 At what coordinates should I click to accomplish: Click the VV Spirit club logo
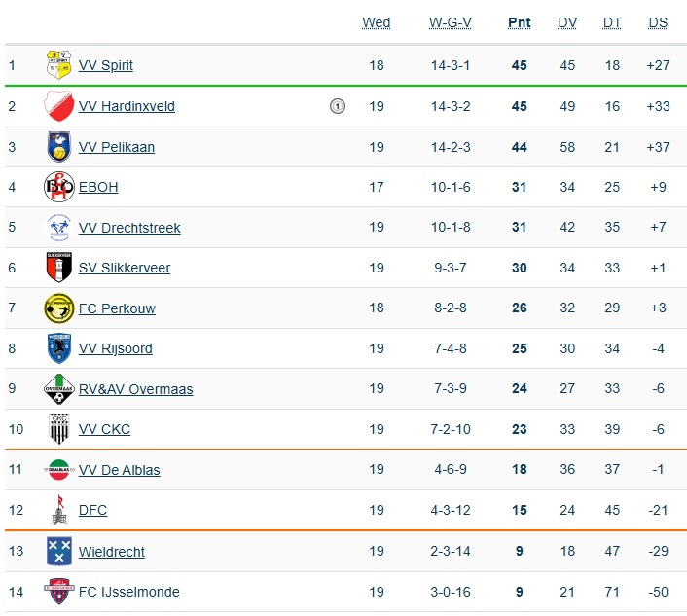[x=59, y=65]
